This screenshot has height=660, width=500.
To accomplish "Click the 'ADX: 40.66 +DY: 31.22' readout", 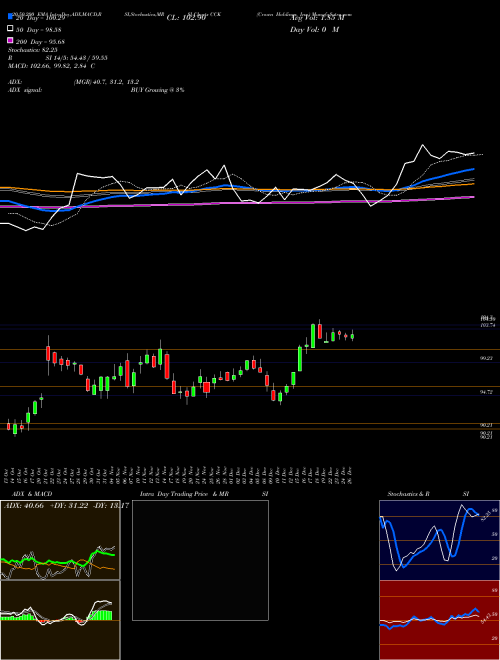I will [46, 506].
